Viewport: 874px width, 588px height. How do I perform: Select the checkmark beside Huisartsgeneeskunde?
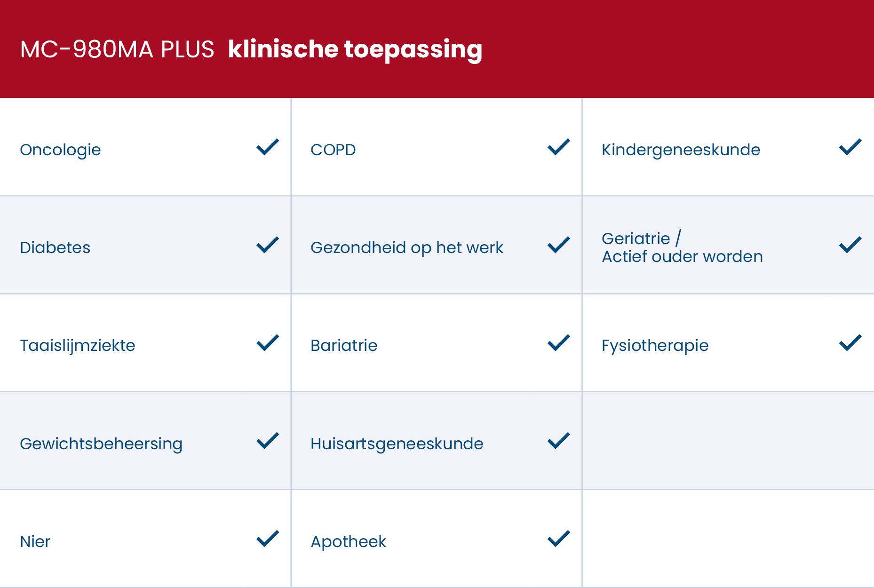(x=559, y=441)
